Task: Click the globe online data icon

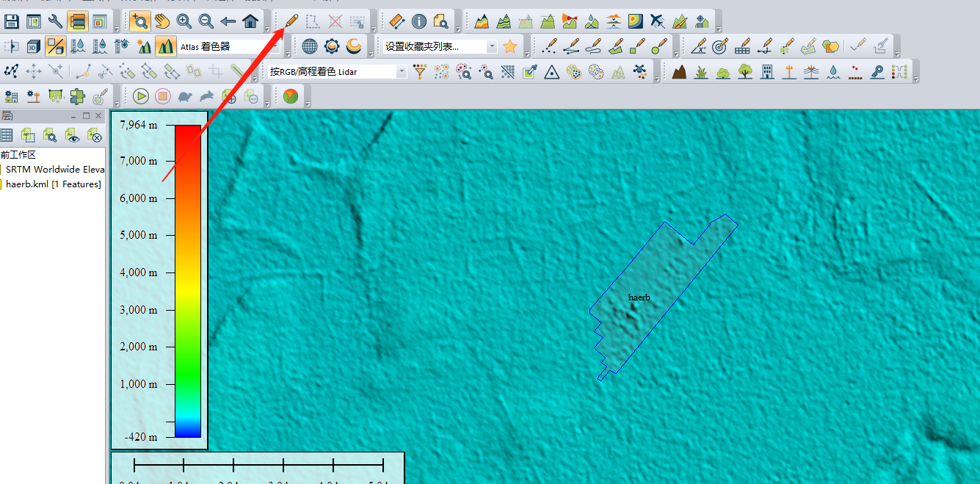Action: (x=310, y=46)
